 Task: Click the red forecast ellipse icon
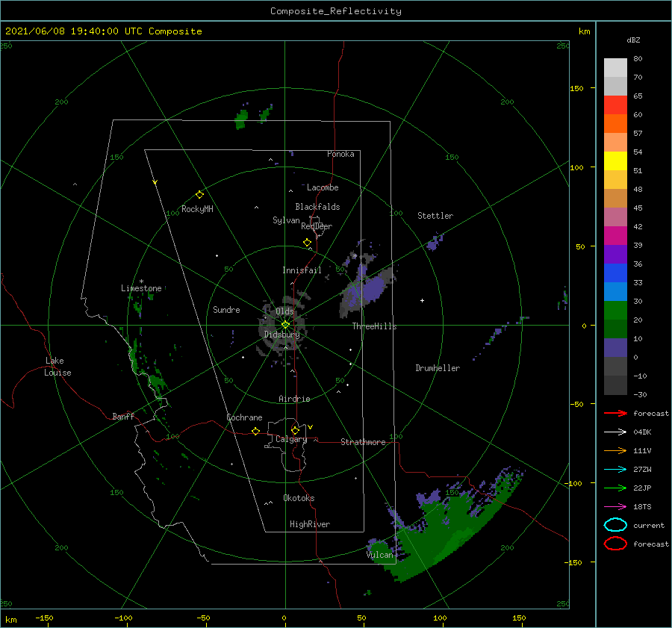[x=615, y=544]
